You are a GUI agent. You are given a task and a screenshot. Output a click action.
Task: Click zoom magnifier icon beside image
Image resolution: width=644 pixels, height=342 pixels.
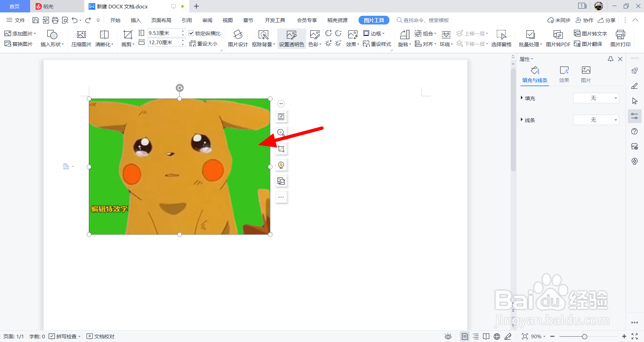coord(281,133)
